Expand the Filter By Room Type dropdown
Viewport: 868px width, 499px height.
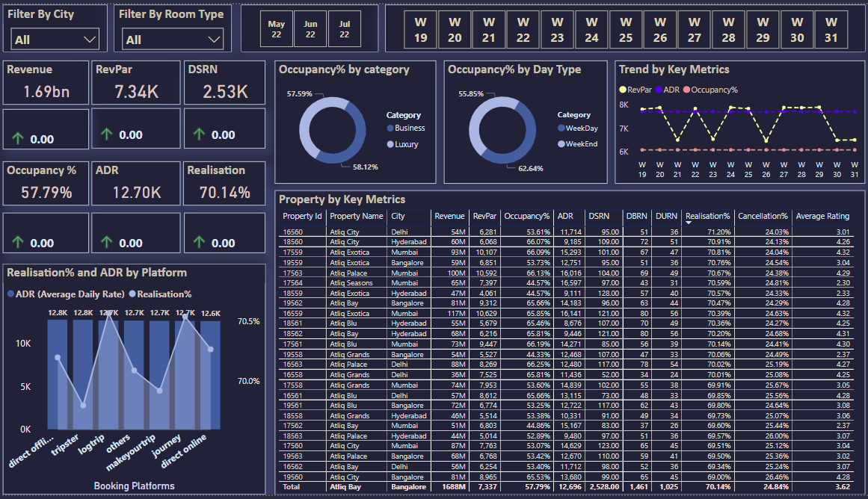pyautogui.click(x=173, y=39)
